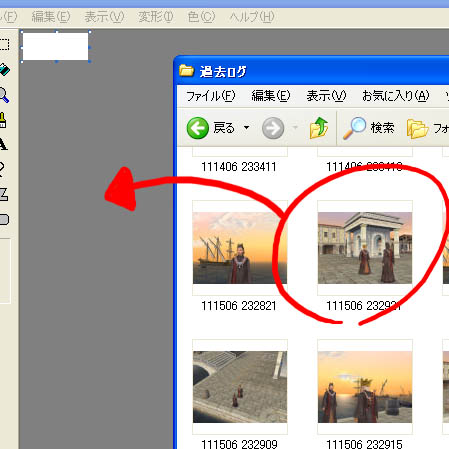Open the 変形(I) menu in Paint
This screenshot has height=449, width=449.
click(156, 17)
